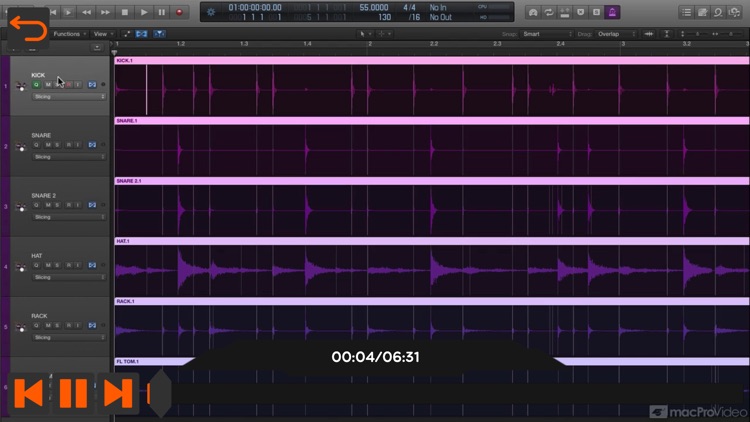Open HAT track Slicing flex mode dropdown
Screen dimensions: 750x422
point(68,278)
